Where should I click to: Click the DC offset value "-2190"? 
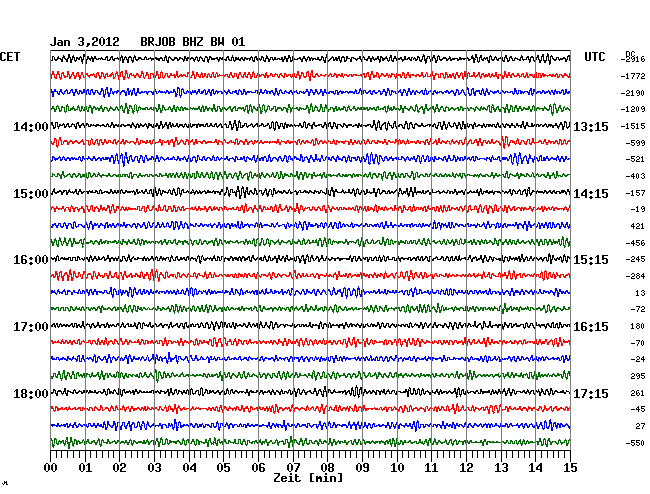(x=633, y=93)
